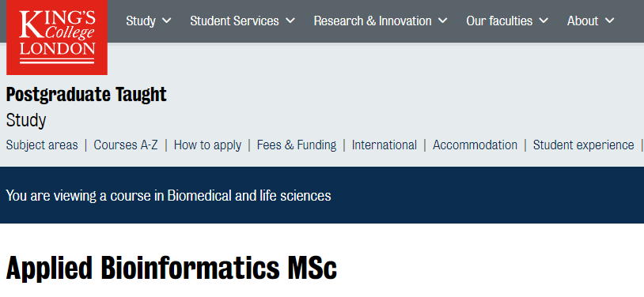This screenshot has height=297, width=644.
Task: Open Research & Innovation menu item
Action: click(373, 21)
